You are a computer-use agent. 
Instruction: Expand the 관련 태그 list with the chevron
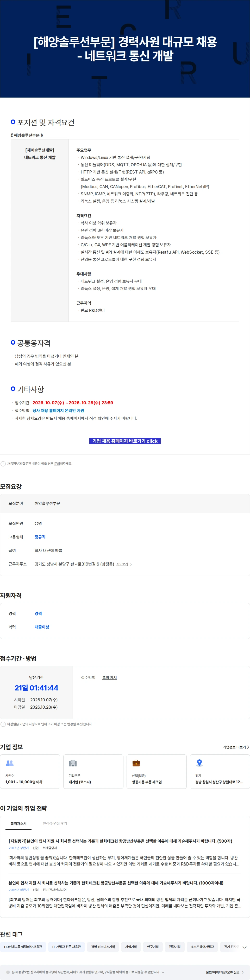(245, 947)
